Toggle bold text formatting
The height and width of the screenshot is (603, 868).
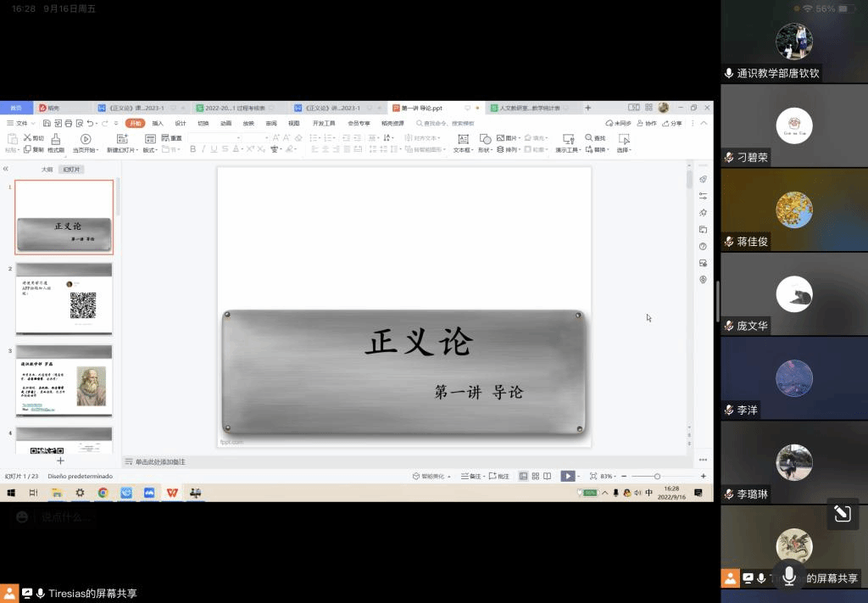[x=192, y=149]
